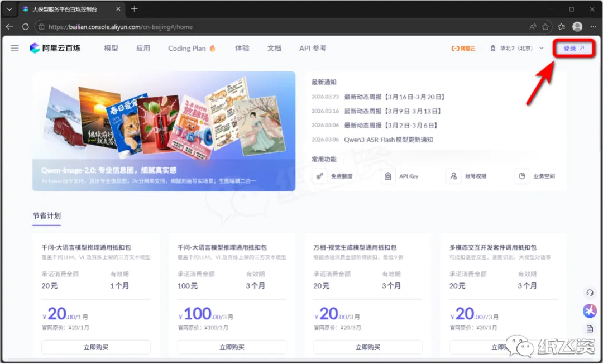Open the 模型 menu
The width and height of the screenshot is (603, 364).
tap(111, 48)
